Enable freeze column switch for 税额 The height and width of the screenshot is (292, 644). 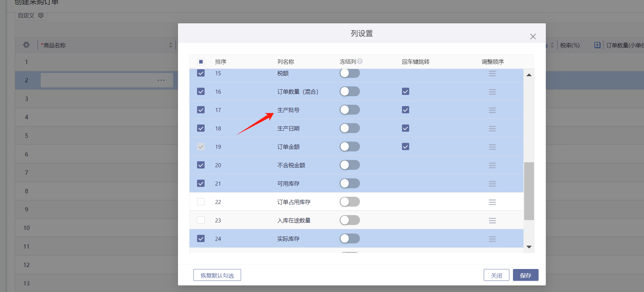click(x=350, y=73)
